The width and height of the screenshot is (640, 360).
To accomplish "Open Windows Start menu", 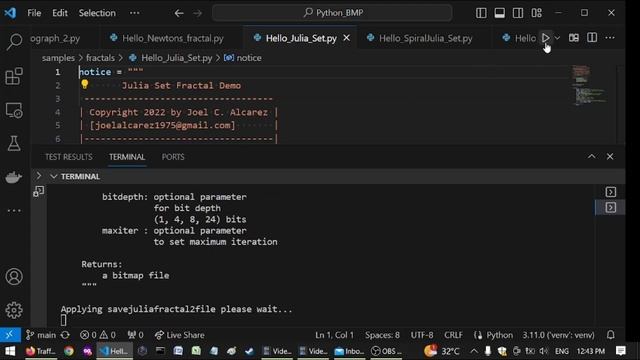I will pyautogui.click(x=9, y=351).
